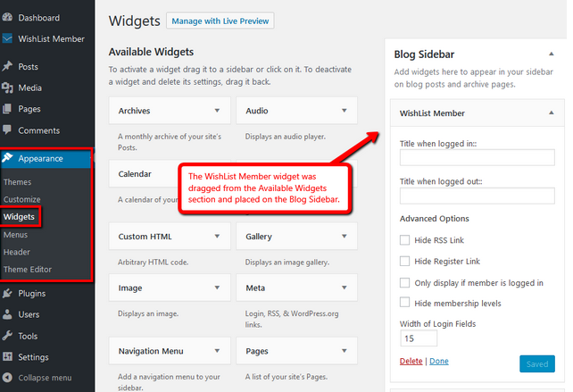Viewport: 573px width, 392px height.
Task: Click the Title when logged in field
Action: tap(477, 158)
